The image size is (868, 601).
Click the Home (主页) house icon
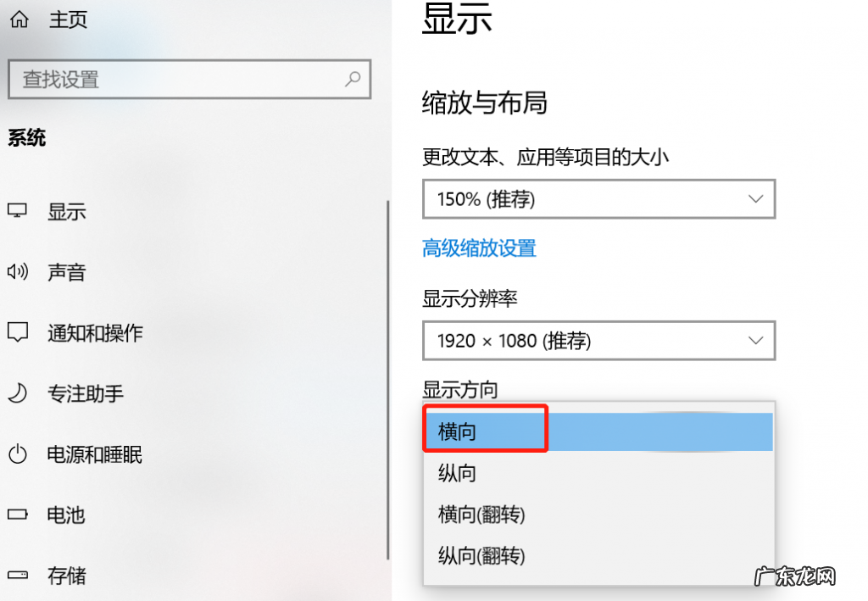(x=19, y=19)
